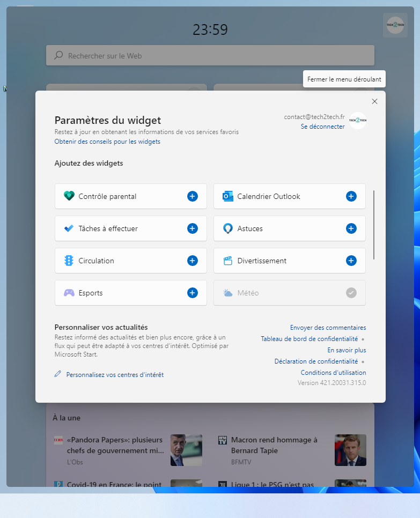
Task: Click the Rechercher sur le Web field
Action: pyautogui.click(x=210, y=55)
